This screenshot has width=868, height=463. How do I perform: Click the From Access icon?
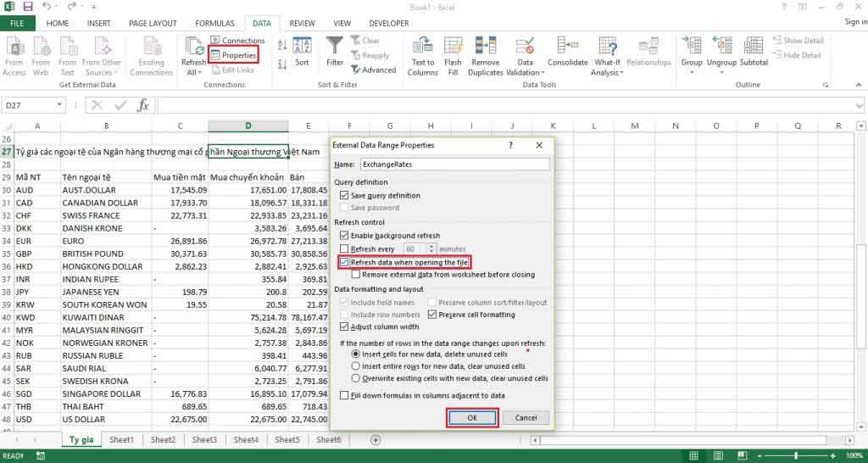[x=14, y=56]
